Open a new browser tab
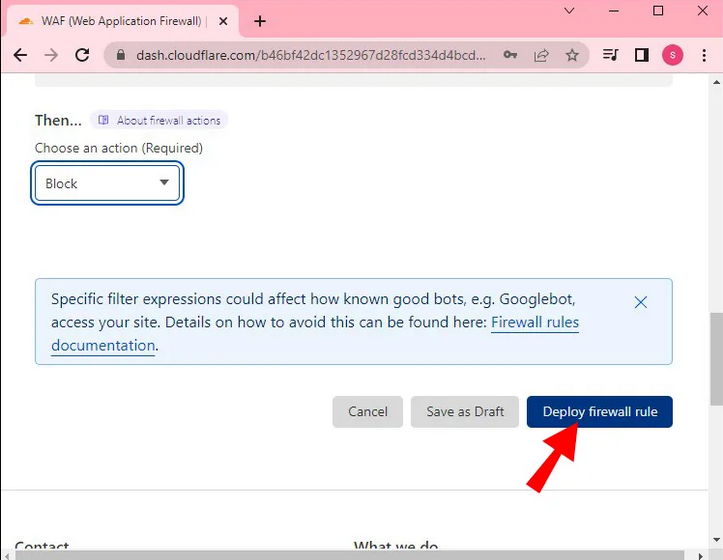723x560 pixels. coord(260,21)
